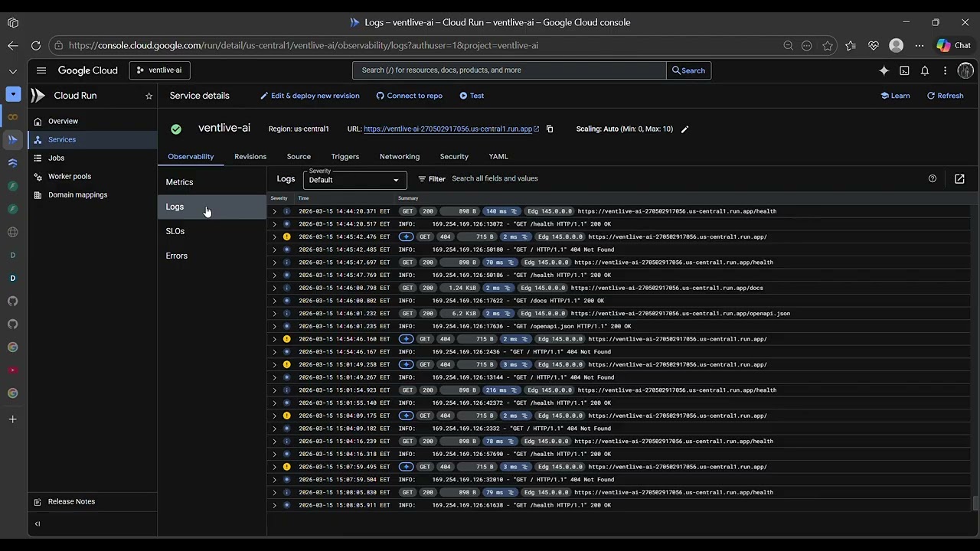Viewport: 980px width, 551px height.
Task: Open browser favorites collection icon in toolbar
Action: click(851, 45)
